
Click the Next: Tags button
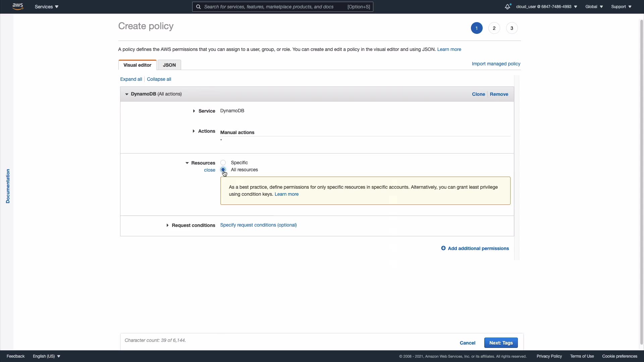501,343
